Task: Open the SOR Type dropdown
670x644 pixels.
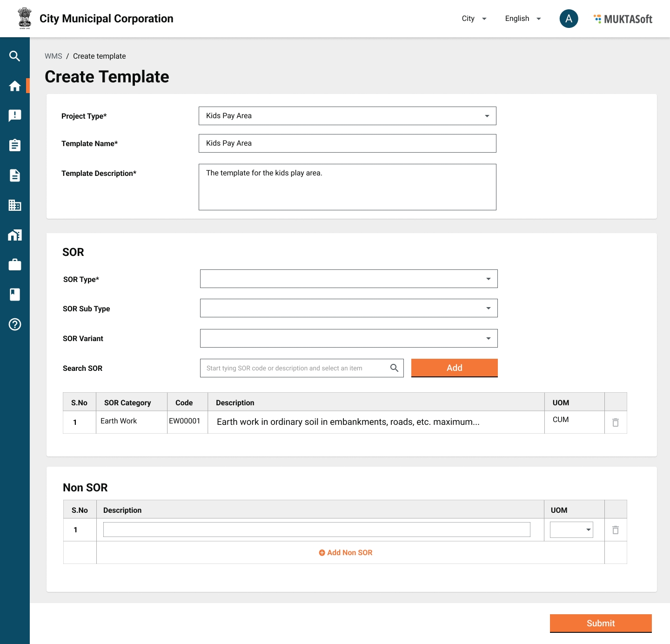Action: pos(348,279)
